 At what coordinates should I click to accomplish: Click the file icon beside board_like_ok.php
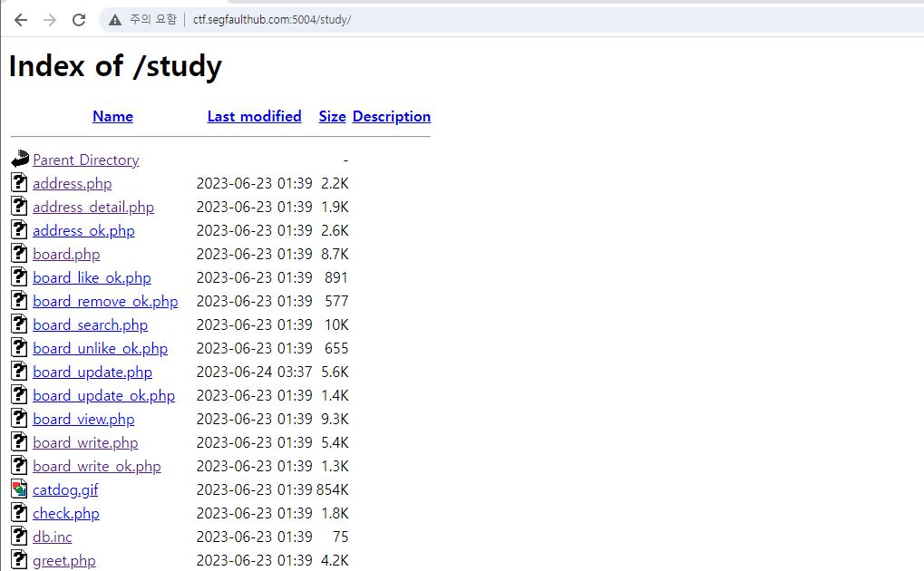19,276
